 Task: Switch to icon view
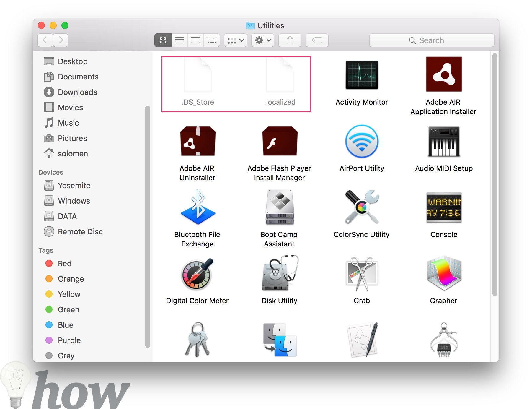[163, 40]
